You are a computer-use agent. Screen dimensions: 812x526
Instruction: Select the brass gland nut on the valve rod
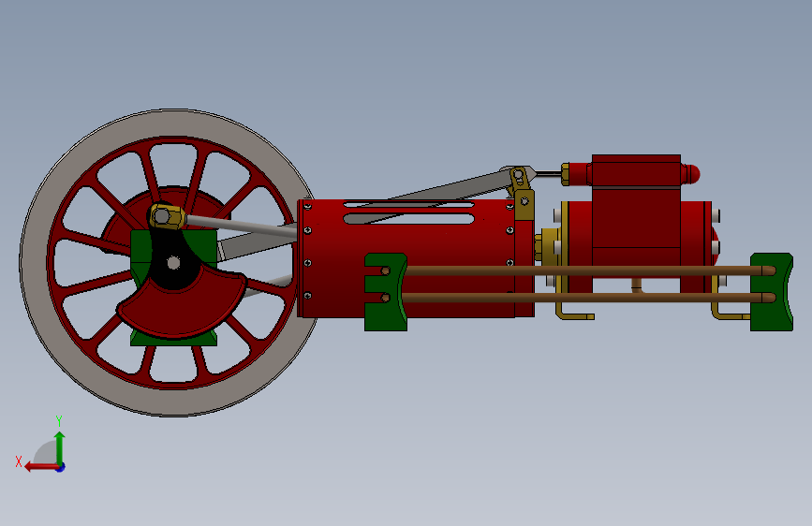[x=566, y=174]
